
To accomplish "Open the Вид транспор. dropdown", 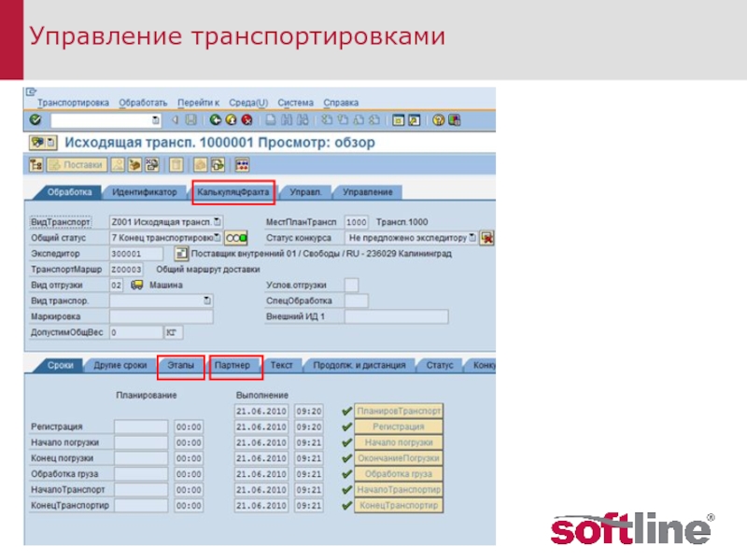I will (x=207, y=301).
